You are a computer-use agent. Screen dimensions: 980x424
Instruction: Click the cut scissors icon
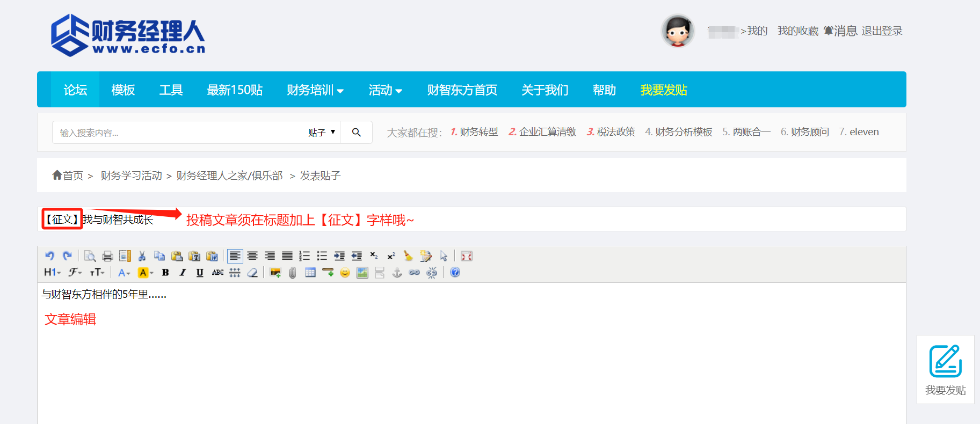pyautogui.click(x=142, y=256)
